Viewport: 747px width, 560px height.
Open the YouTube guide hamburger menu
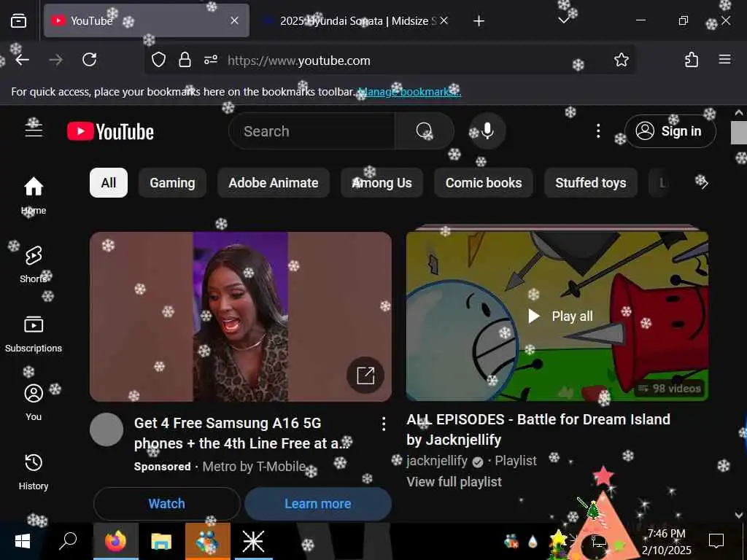[34, 129]
